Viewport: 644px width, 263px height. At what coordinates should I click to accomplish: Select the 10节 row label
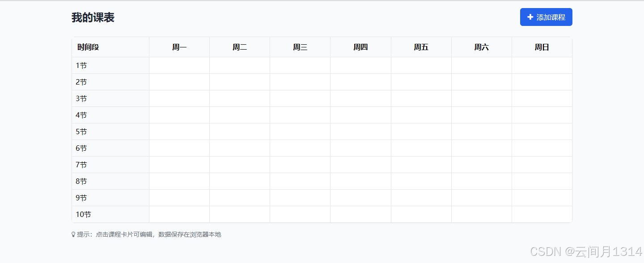(83, 214)
